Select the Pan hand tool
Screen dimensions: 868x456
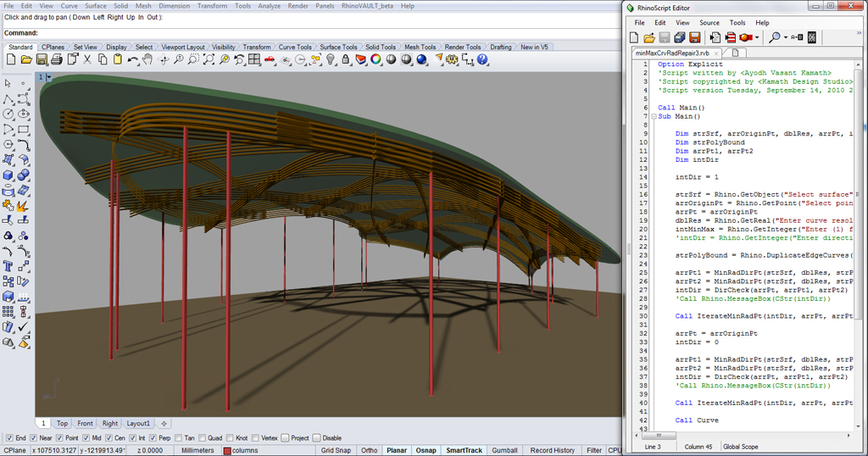coord(147,59)
